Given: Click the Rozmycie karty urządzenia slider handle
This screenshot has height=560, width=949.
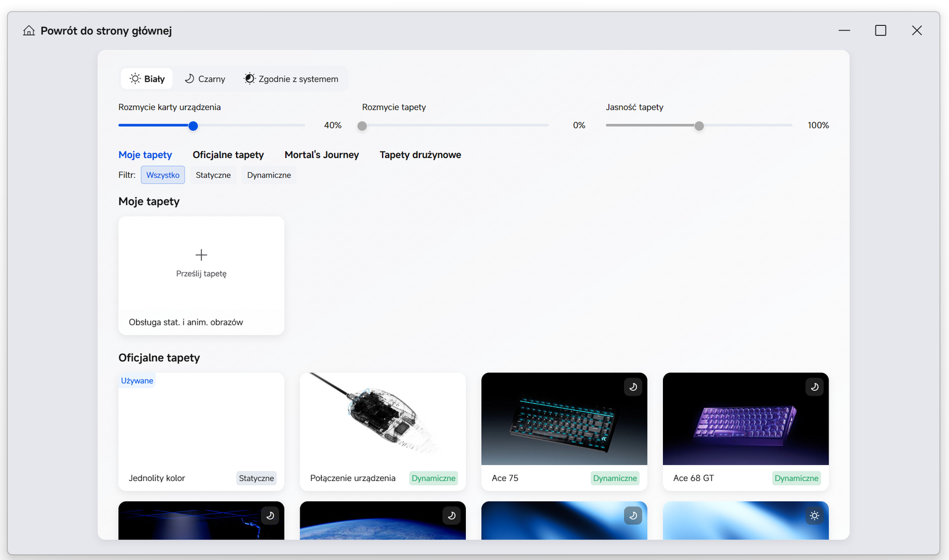Looking at the screenshot, I should pyautogui.click(x=193, y=126).
